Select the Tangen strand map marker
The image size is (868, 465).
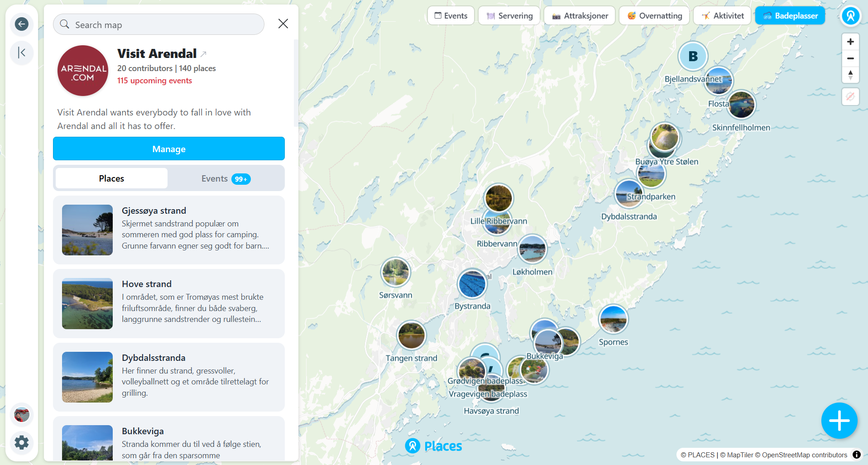411,336
